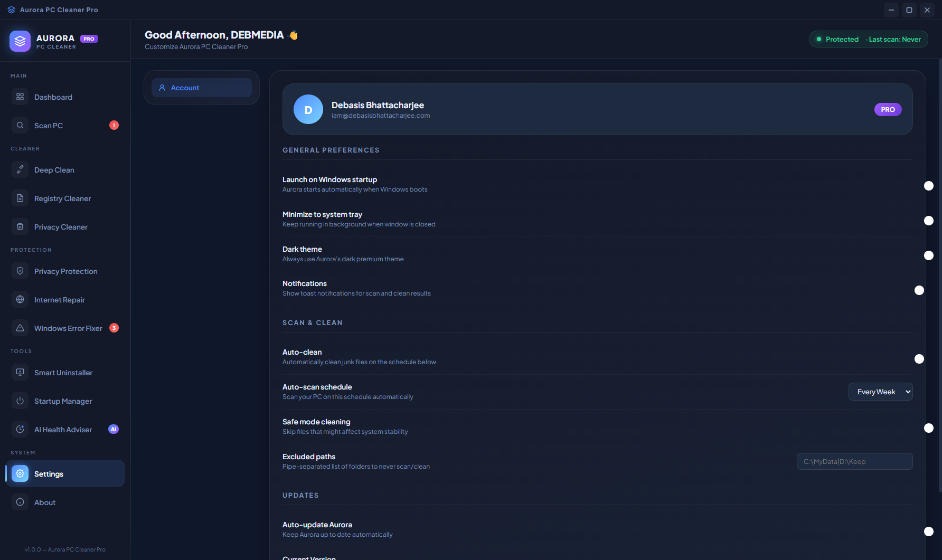Click the settings page vertical scrollbar

940,274
